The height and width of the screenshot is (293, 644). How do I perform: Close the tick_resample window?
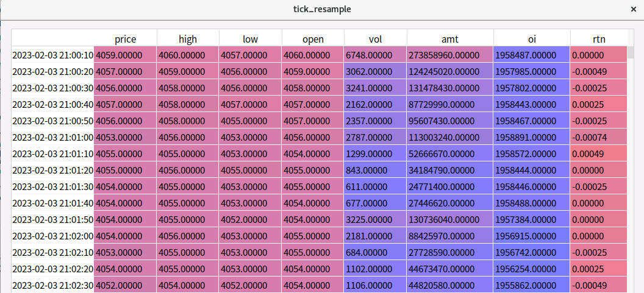(x=633, y=9)
